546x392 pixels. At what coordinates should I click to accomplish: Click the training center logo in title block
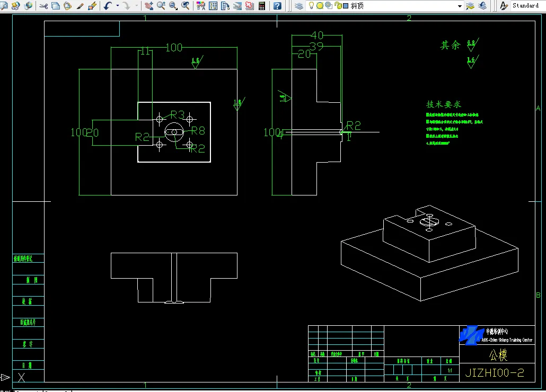471,335
